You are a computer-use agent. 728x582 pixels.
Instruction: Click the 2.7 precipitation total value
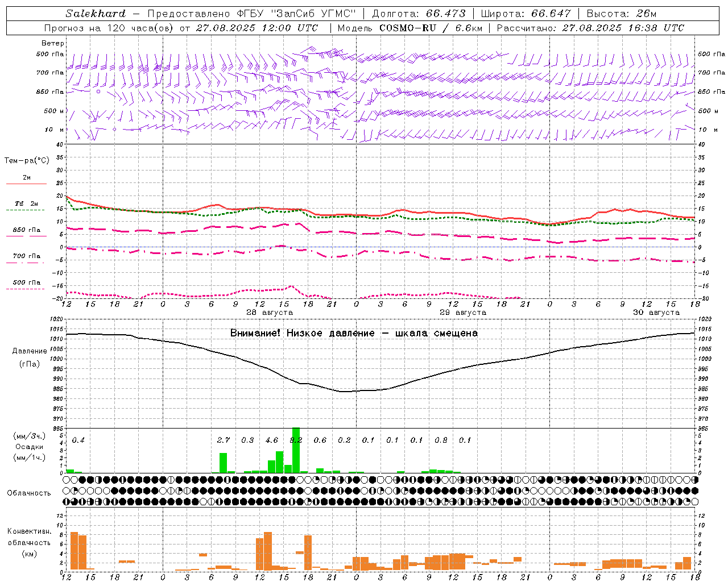(x=224, y=440)
